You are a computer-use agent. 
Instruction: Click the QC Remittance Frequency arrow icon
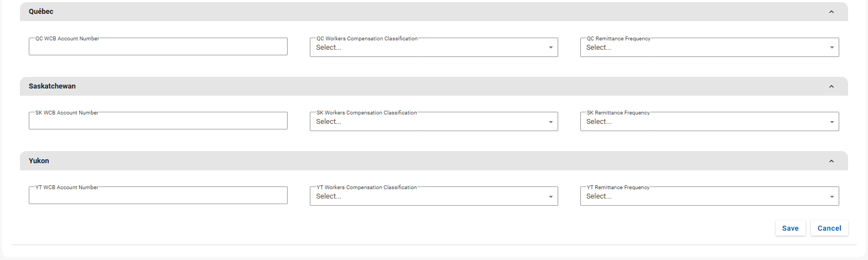(x=831, y=48)
